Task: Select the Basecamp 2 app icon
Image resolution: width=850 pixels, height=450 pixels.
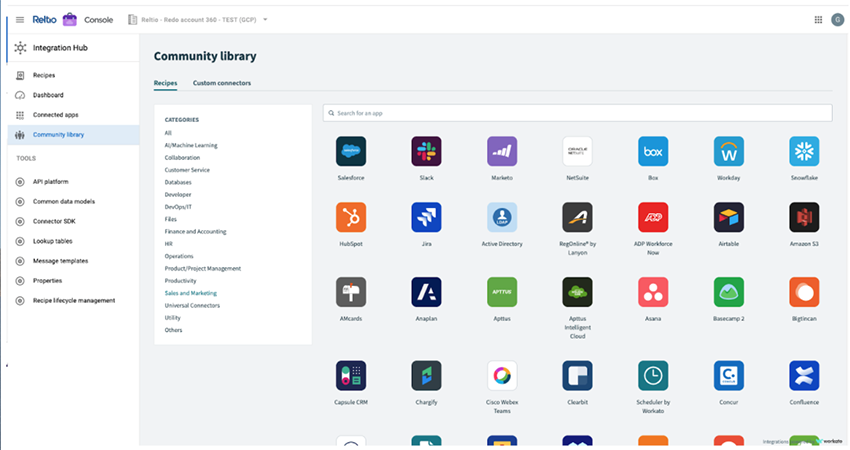Action: [729, 292]
